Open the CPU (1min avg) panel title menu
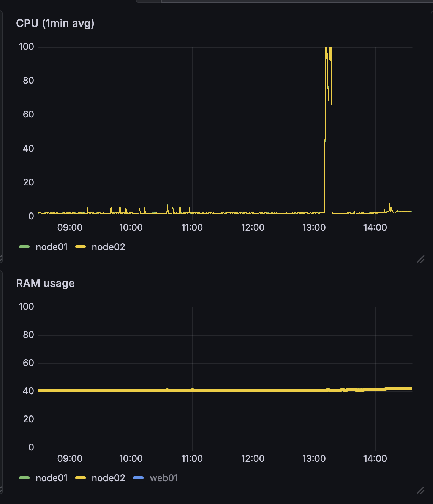 [x=55, y=24]
